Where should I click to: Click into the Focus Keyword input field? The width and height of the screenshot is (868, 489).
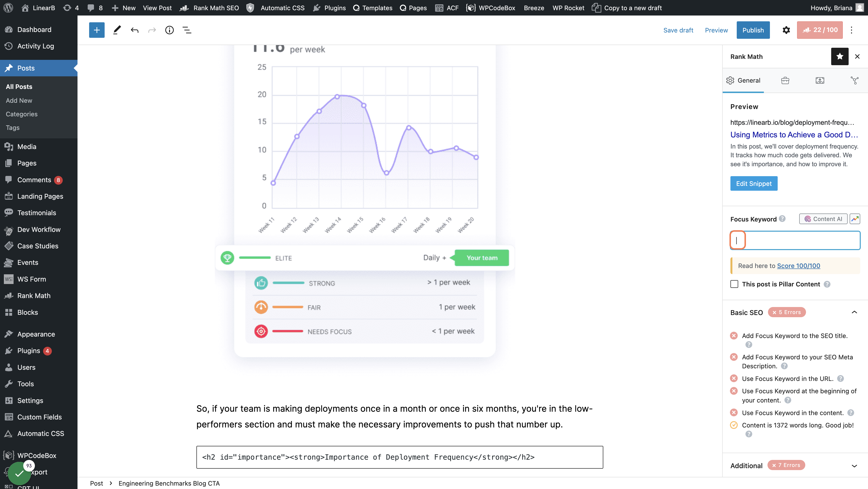795,240
